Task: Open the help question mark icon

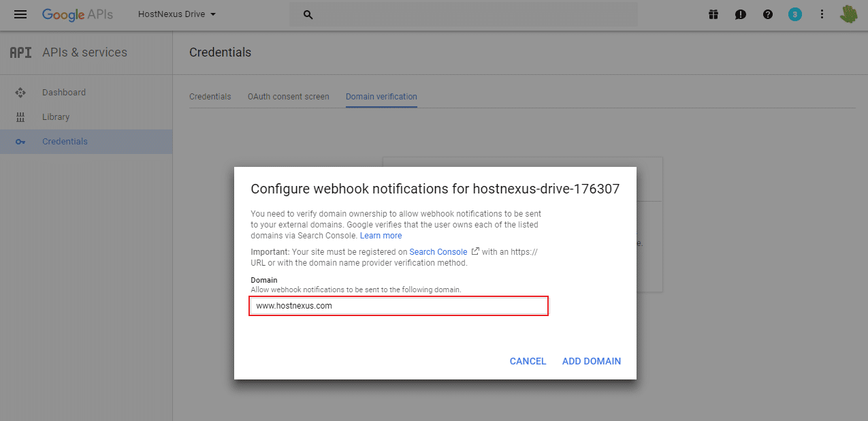Action: point(768,14)
